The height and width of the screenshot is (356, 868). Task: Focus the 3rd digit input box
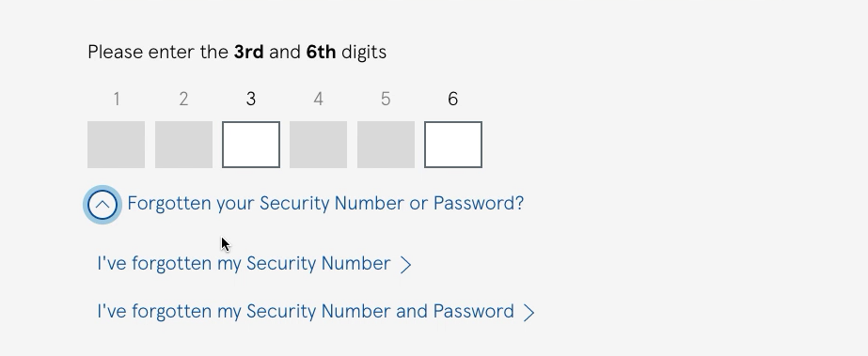(x=251, y=145)
